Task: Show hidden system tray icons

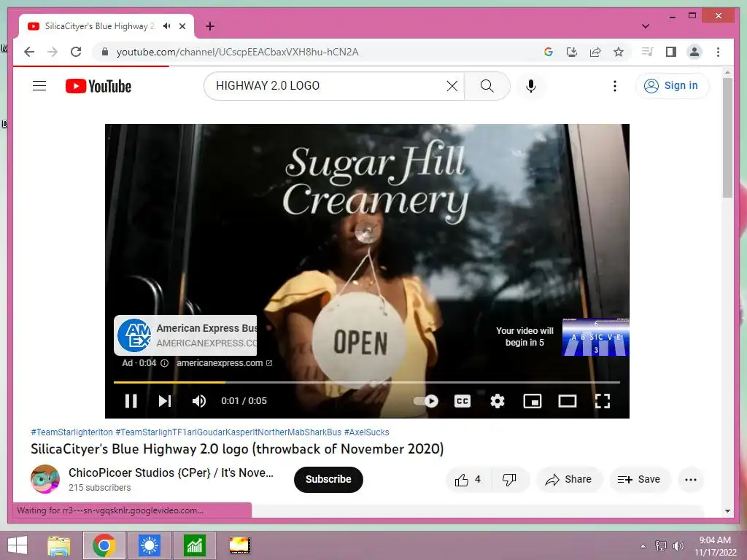Action: click(x=643, y=546)
